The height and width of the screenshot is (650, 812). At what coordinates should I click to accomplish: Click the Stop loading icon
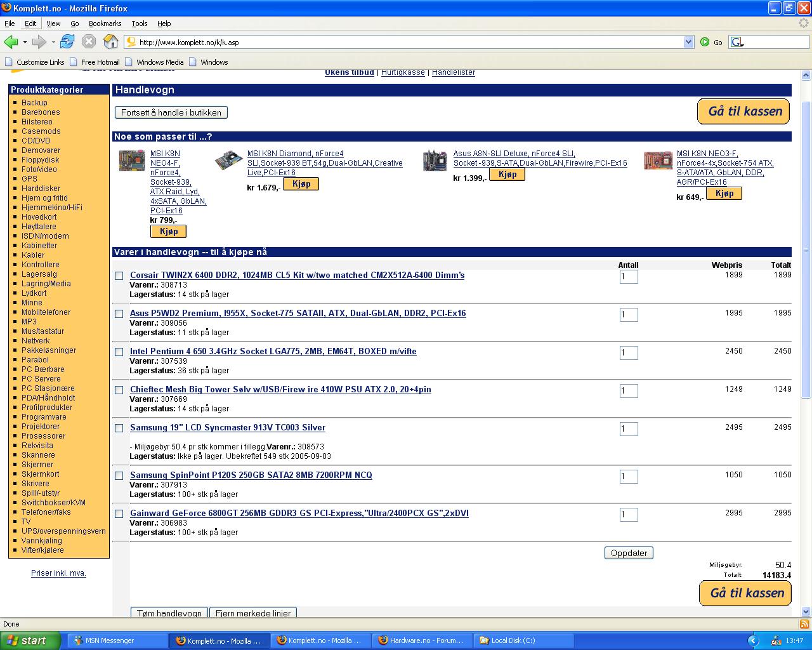click(89, 42)
